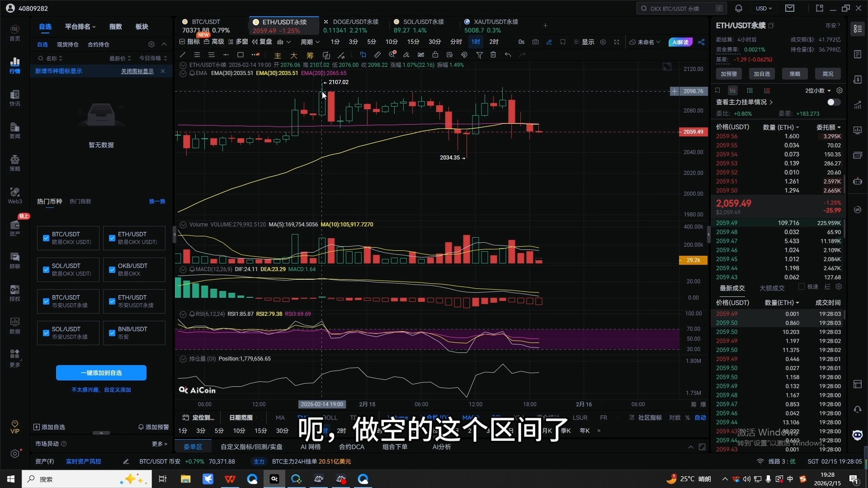Uncheck the BTC/USDT 币安USDT永续 checkbox
The height and width of the screenshot is (488, 868).
46,301
